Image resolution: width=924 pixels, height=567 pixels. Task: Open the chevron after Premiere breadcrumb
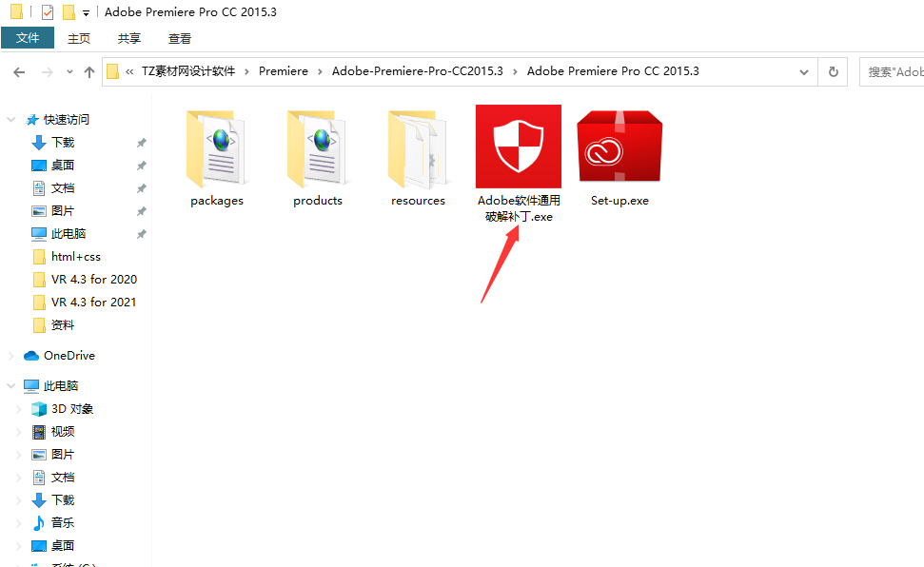tap(320, 72)
